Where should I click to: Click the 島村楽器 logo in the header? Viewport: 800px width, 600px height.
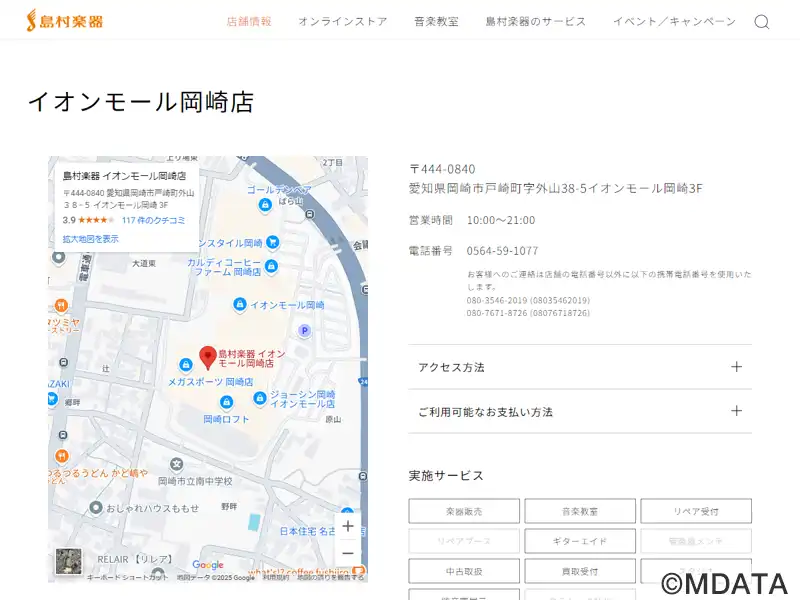[x=65, y=21]
